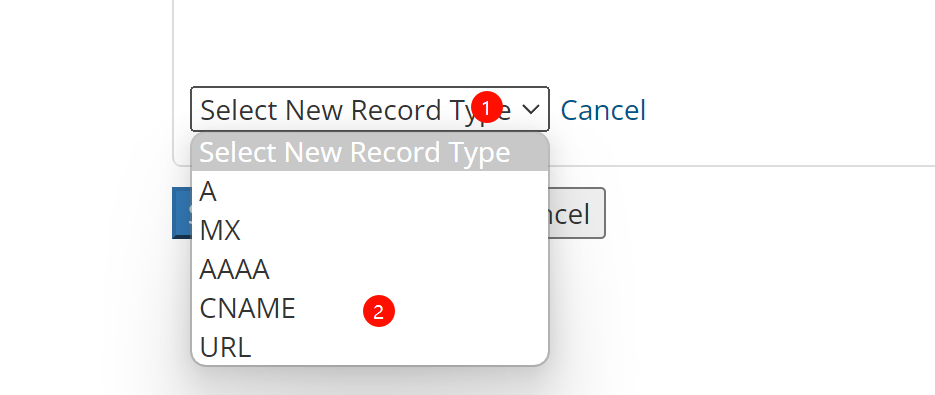Click the red step 1 marker
Screen dimensions: 935x395
(x=487, y=108)
